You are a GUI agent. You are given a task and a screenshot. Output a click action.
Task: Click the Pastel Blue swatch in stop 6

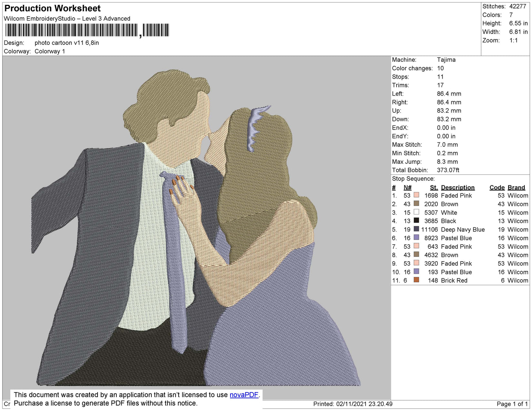(416, 237)
